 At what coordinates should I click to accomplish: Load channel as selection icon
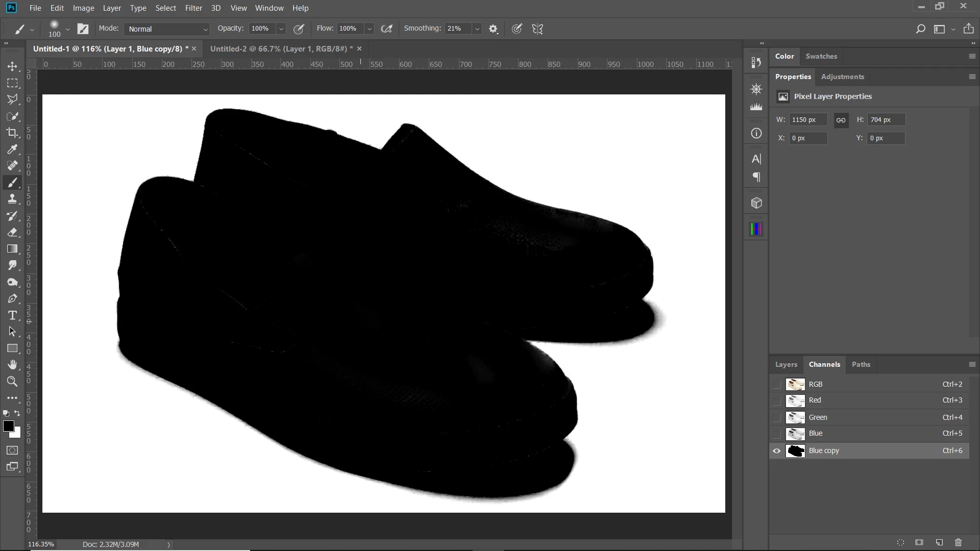tap(900, 542)
